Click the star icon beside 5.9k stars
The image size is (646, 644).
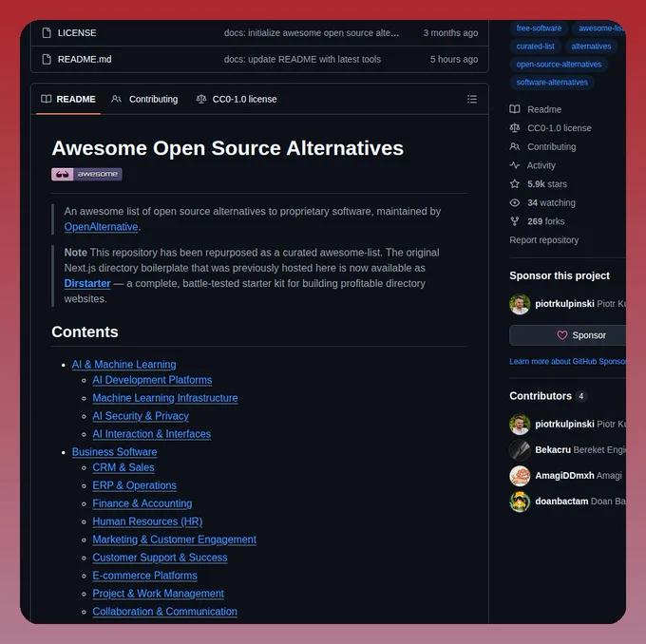tap(514, 183)
